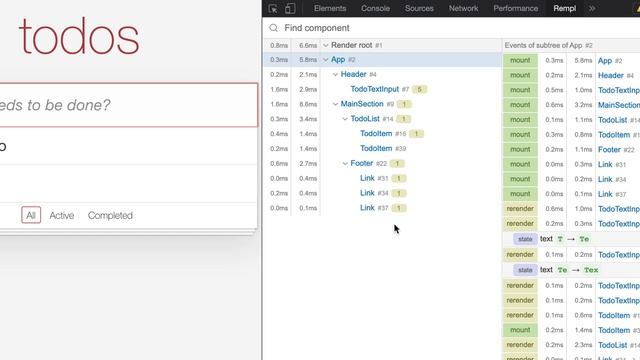Click the Completed filter in todos app
This screenshot has width=640, height=360.
[x=110, y=215]
